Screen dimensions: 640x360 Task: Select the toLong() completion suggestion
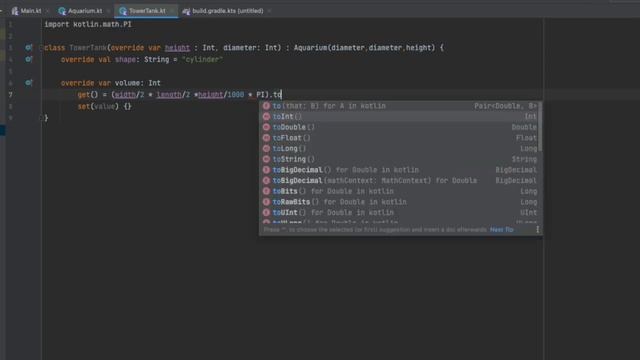pyautogui.click(x=399, y=149)
